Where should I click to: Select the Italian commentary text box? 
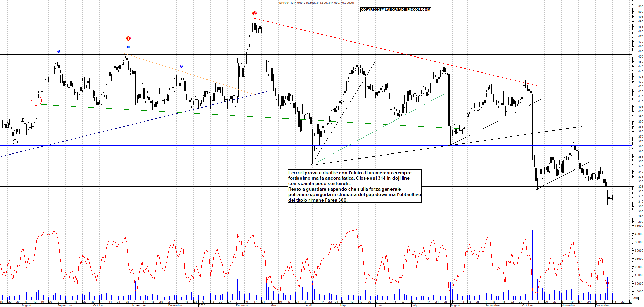[x=355, y=186]
